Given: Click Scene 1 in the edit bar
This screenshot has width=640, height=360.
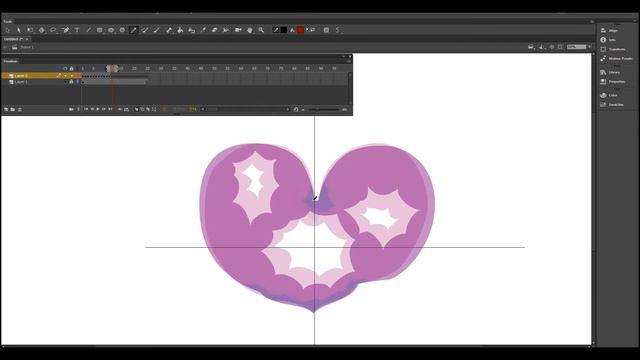Looking at the screenshot, I should [x=27, y=47].
